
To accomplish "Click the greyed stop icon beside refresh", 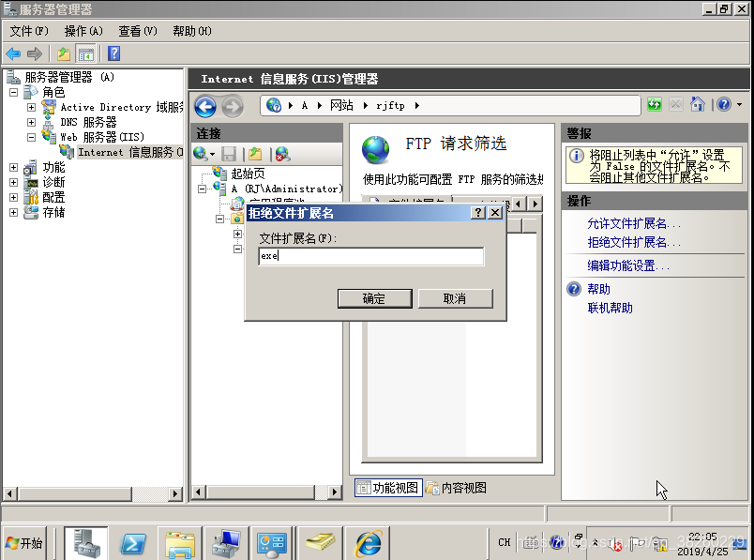I will [x=675, y=104].
